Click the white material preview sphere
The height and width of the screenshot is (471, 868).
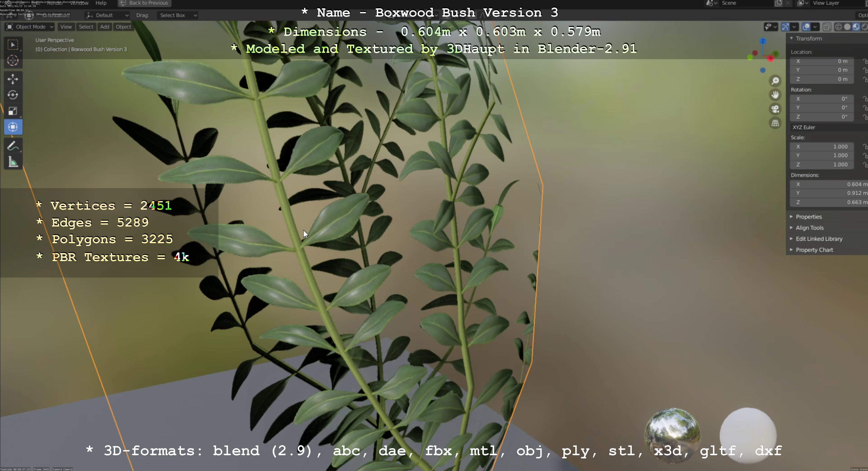pyautogui.click(x=748, y=435)
